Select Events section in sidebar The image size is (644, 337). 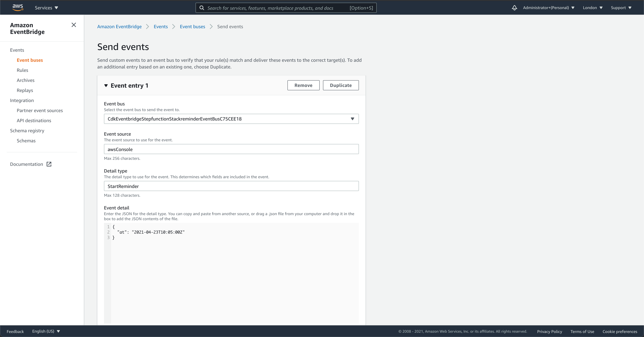(x=17, y=50)
